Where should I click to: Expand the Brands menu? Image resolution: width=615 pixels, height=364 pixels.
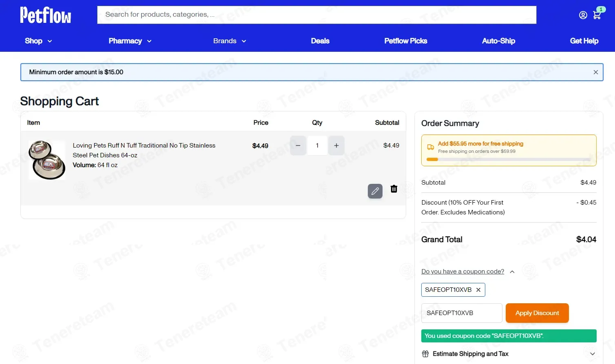(x=230, y=41)
